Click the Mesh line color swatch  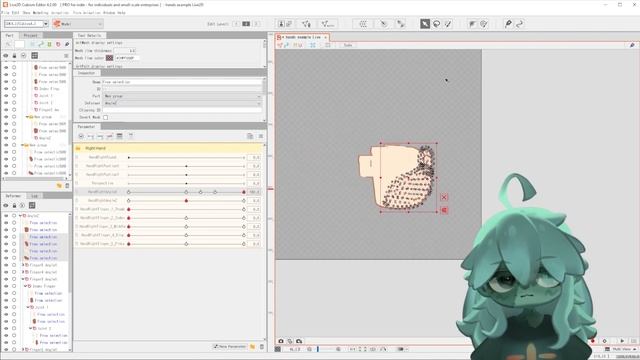click(109, 58)
